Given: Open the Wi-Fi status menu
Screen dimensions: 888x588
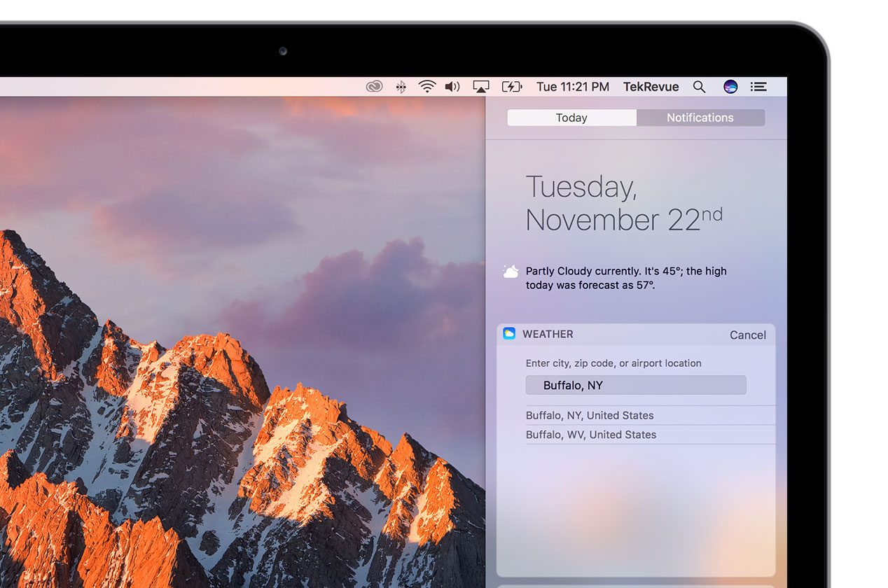Looking at the screenshot, I should pos(427,87).
